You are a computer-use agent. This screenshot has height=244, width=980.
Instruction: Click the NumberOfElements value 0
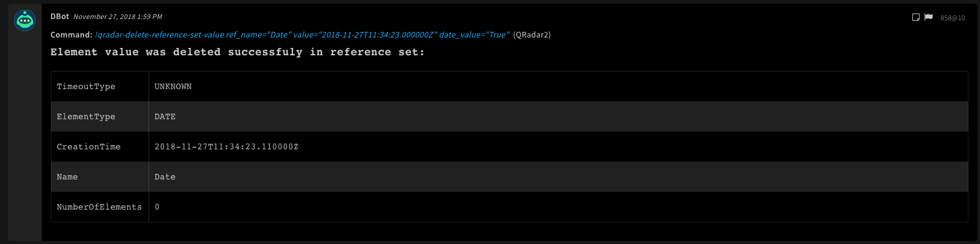click(x=157, y=207)
